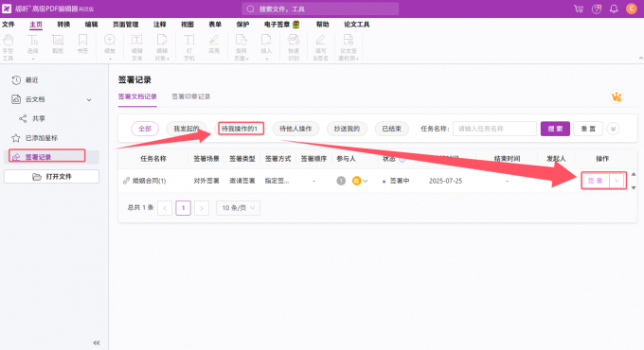Switch to the 签署印章记录 tab
The image size is (644, 350).
[191, 96]
